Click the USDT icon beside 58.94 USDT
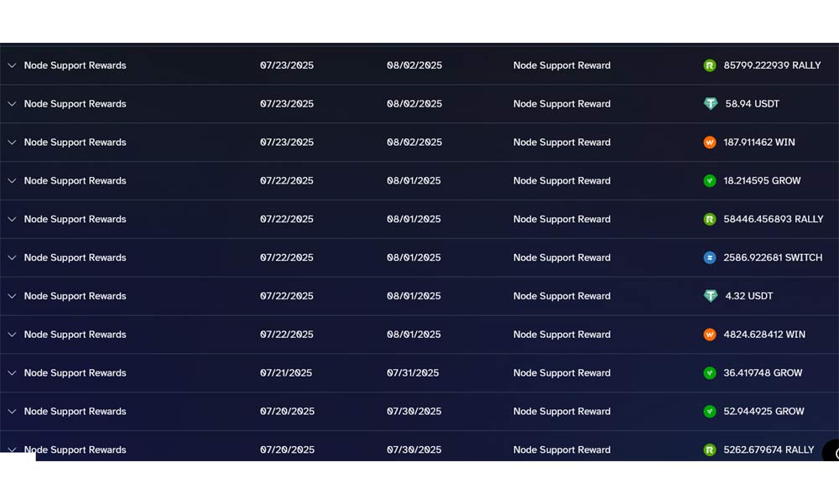 click(711, 104)
